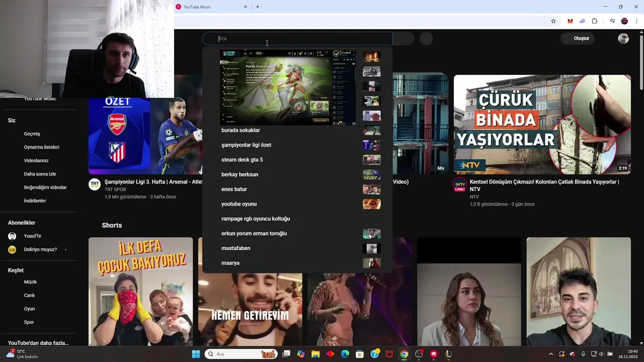Open the 'İLK DEFA ÇOCUK BAKIYORUZ' short
This screenshot has width=644, height=362.
point(140,292)
